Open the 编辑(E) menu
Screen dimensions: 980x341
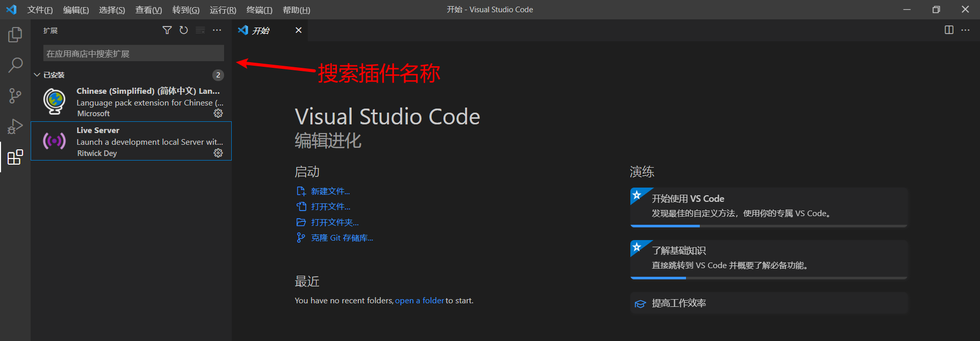(x=76, y=10)
